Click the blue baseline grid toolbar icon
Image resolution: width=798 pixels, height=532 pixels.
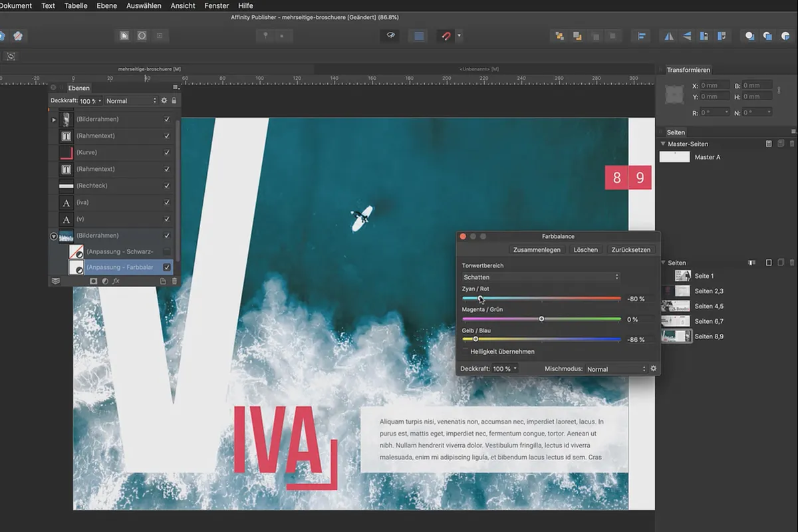click(419, 36)
